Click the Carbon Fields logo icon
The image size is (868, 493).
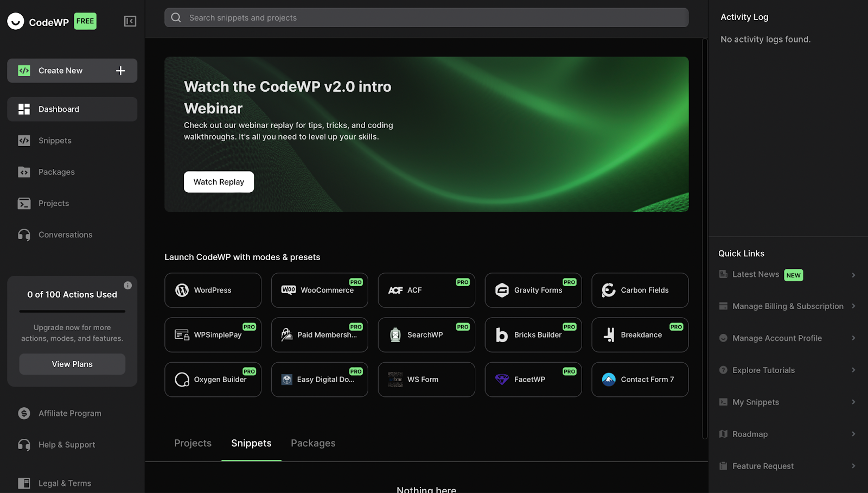[x=609, y=290]
